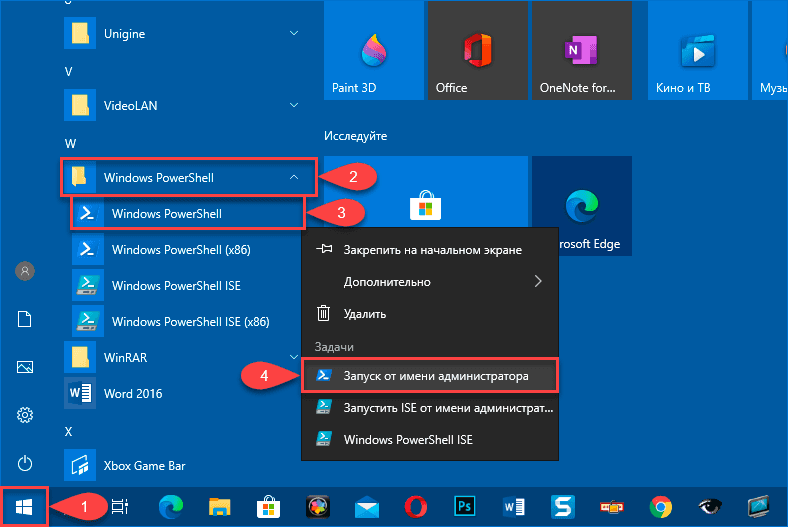Open the user account icon in the Start sidebar
Screen dimensions: 788x527
pos(25,271)
